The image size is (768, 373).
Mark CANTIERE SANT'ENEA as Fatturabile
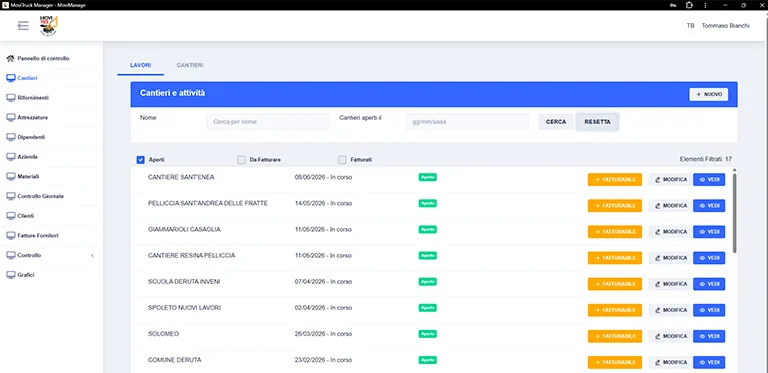615,180
